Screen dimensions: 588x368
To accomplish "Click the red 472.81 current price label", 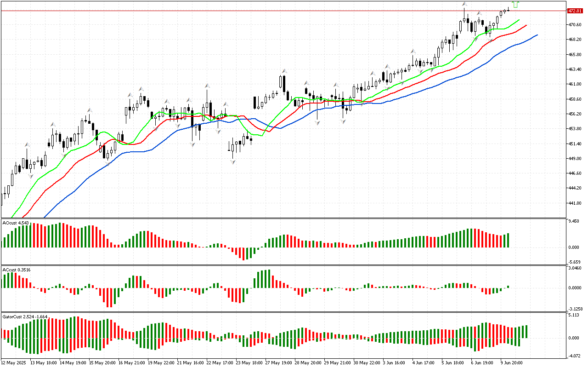I will coord(573,11).
